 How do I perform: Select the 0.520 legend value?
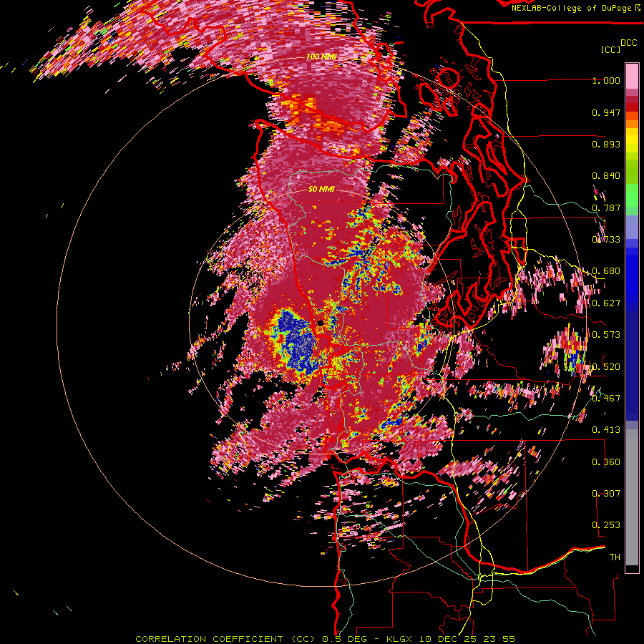[606, 367]
